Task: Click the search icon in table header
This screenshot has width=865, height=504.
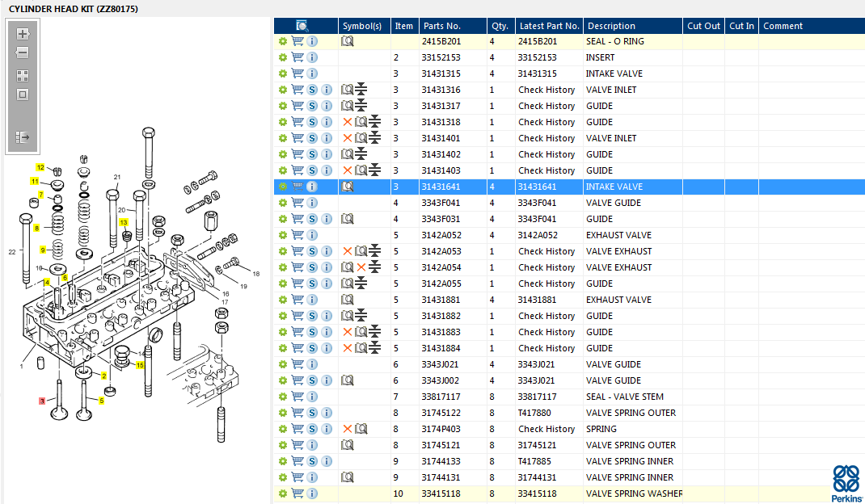Action: pos(302,26)
